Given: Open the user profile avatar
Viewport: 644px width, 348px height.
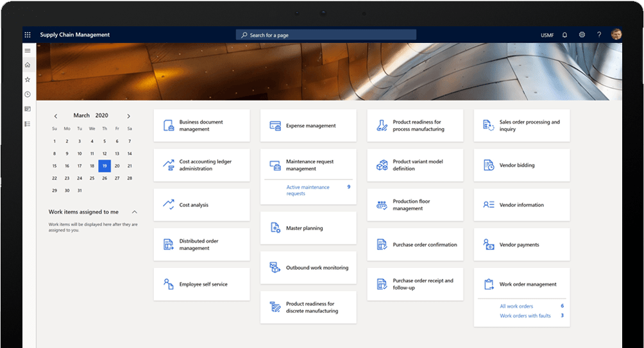Looking at the screenshot, I should (x=616, y=35).
